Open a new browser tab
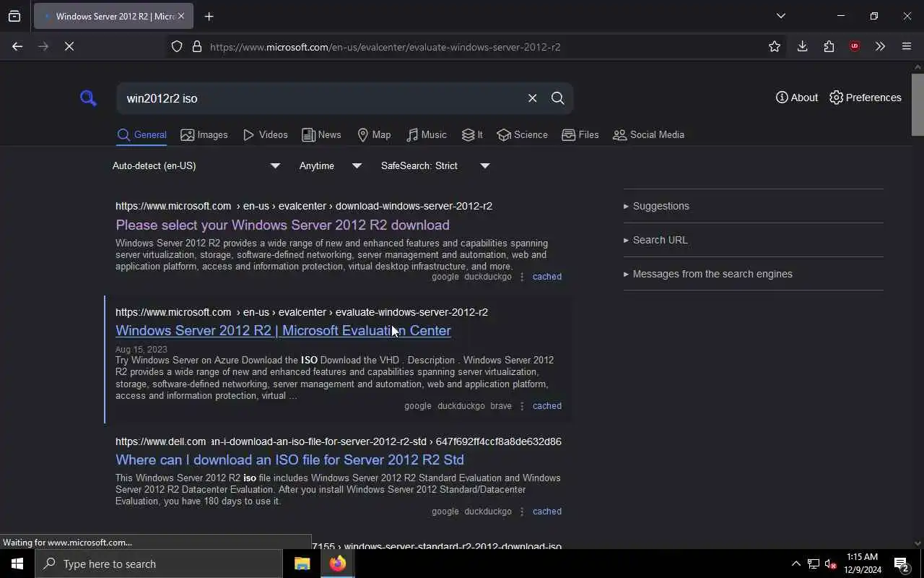This screenshot has height=578, width=924. tap(209, 16)
